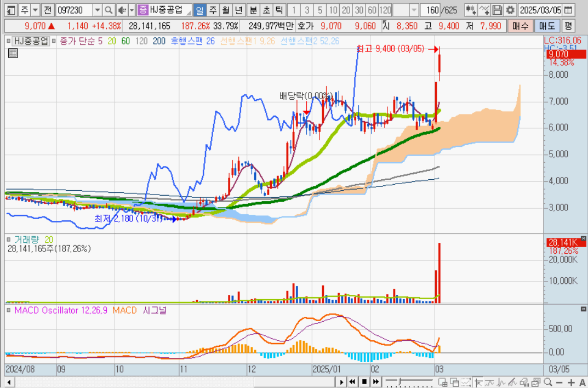Select the 틱 tick period toggle

click(x=279, y=10)
